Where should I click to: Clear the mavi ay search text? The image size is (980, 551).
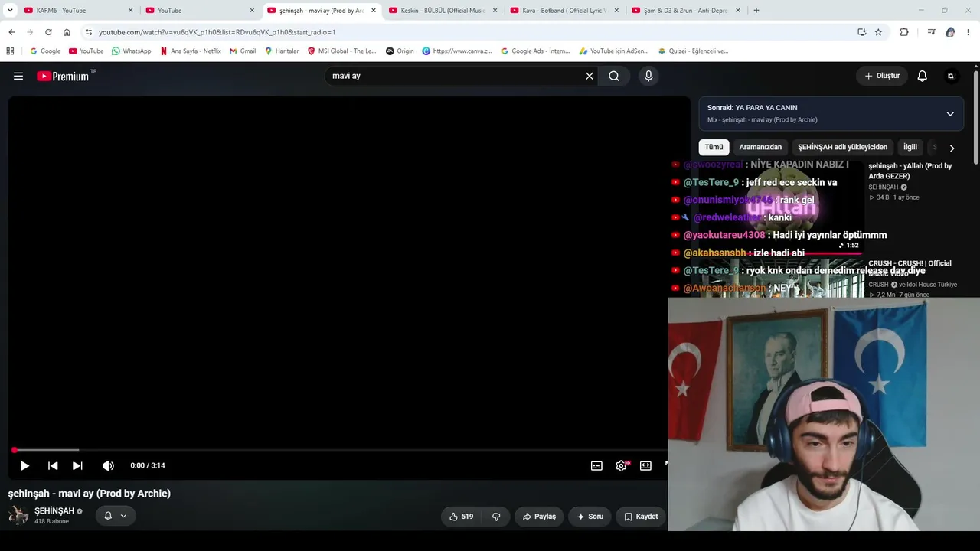[x=590, y=76]
